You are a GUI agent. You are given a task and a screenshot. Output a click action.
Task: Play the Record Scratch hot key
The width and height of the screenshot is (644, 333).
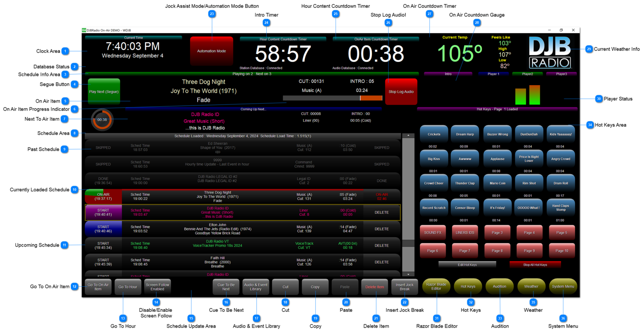point(434,208)
